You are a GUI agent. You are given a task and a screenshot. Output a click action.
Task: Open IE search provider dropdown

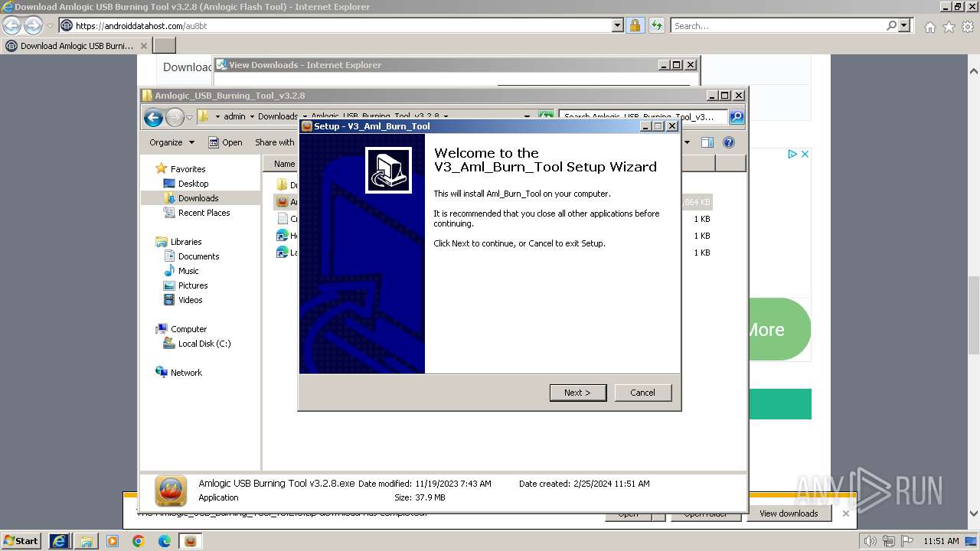[905, 26]
